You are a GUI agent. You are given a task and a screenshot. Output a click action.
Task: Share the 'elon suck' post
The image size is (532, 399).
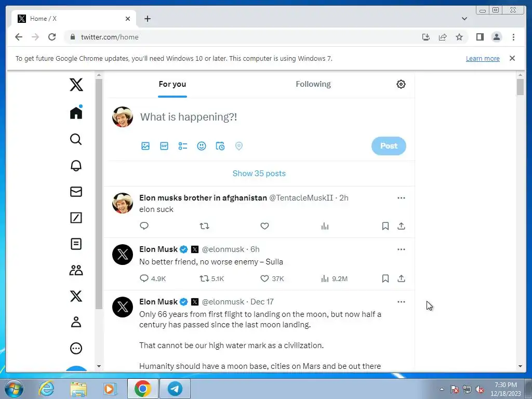[402, 226]
